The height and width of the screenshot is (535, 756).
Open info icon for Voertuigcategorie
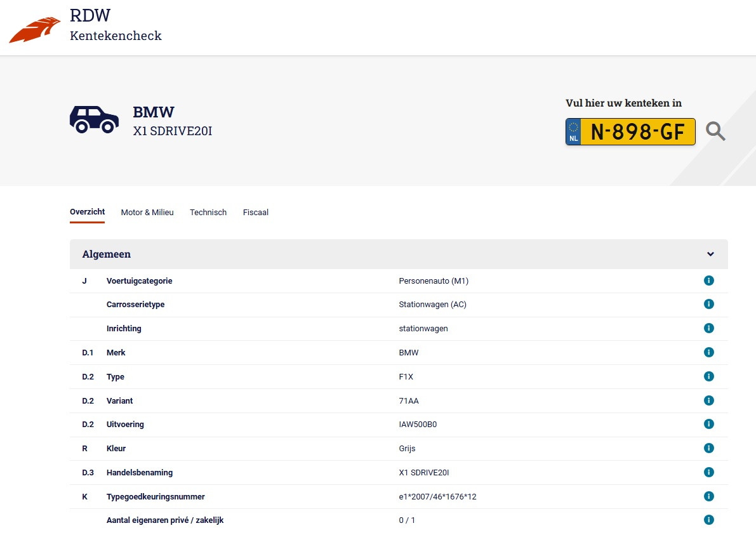click(x=709, y=280)
